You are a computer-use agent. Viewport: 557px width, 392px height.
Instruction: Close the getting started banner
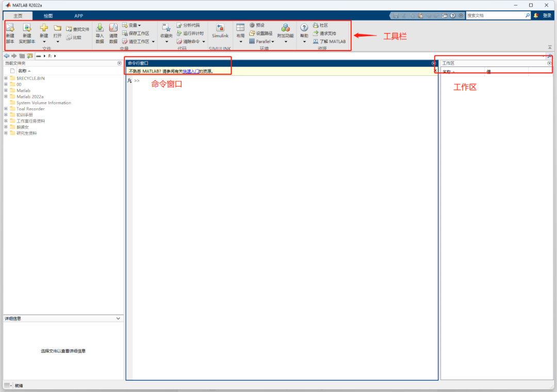435,71
